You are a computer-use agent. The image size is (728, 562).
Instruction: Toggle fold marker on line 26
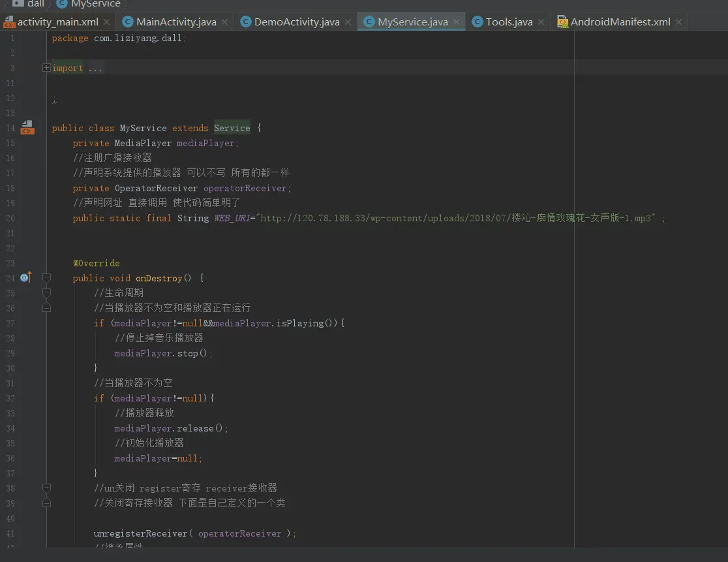coord(46,307)
